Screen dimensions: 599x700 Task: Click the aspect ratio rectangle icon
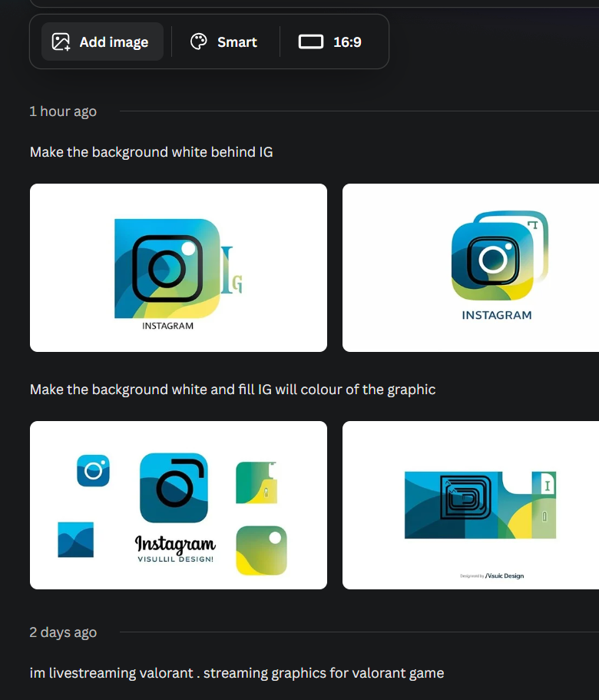[x=311, y=42]
